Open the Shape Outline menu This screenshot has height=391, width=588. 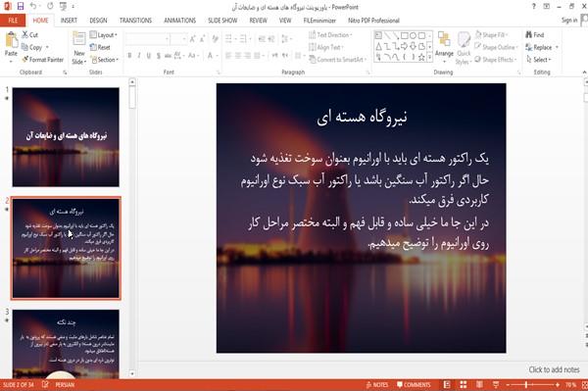496,47
